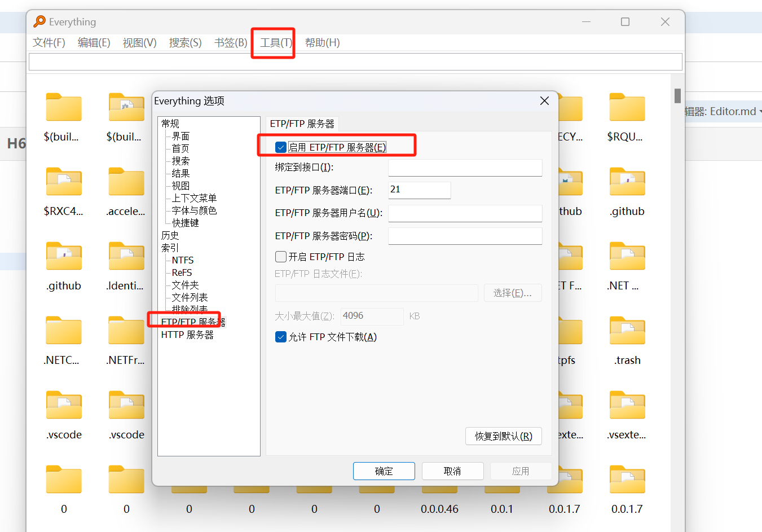Select the .NETC... folder icon

64,331
